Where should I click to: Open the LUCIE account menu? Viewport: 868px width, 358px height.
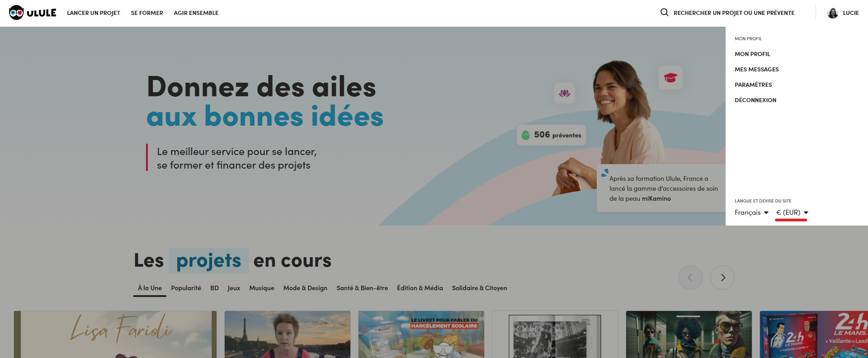click(851, 13)
